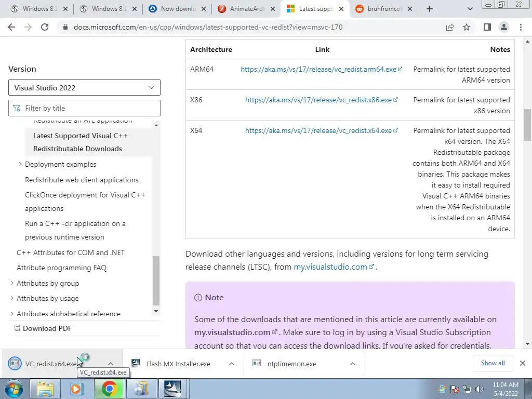Open options chevron for VC_redist.x64.exe
This screenshot has height=399, width=532.
[x=111, y=364]
